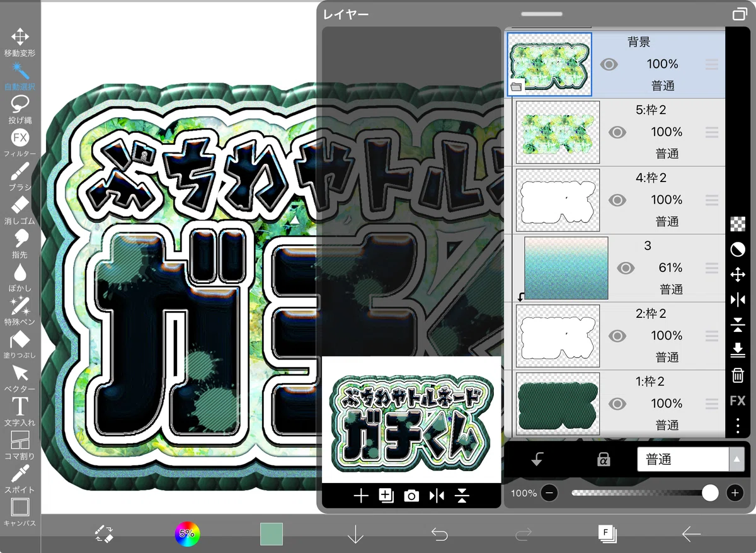Select the ベクター vector tool

[20, 378]
